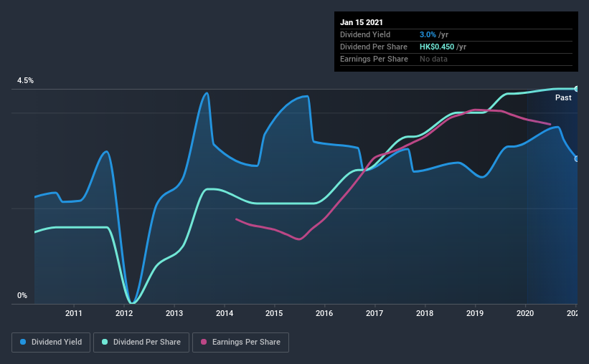Click the pink Earnings Per Share legend dot
589x364 pixels.
point(204,342)
